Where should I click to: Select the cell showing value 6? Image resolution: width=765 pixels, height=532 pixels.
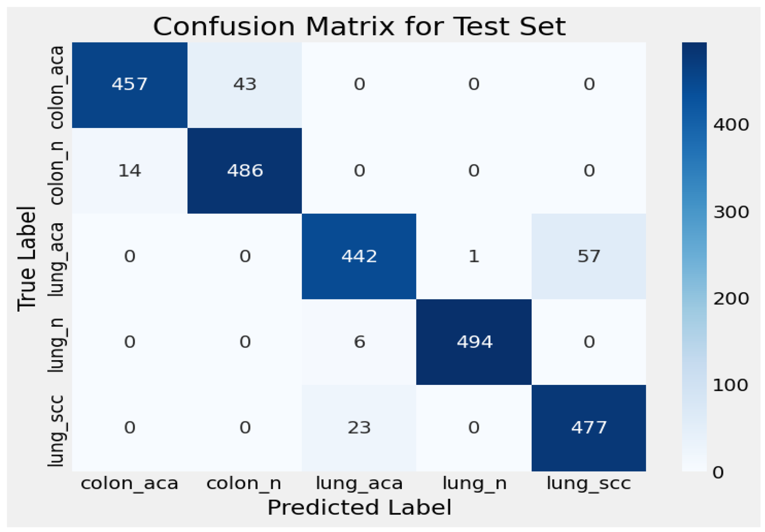coord(359,342)
